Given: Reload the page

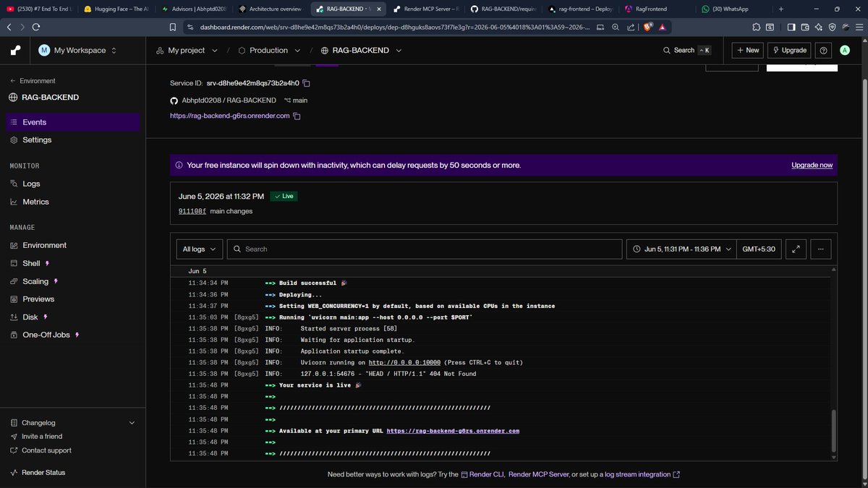Looking at the screenshot, I should (36, 27).
